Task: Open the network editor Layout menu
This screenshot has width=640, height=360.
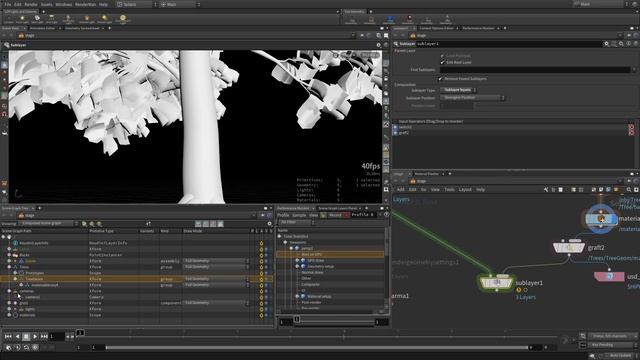Action: click(465, 189)
